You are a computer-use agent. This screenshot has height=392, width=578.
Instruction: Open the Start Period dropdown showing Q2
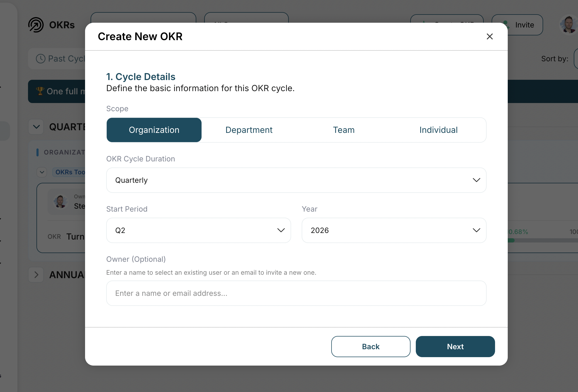[x=198, y=230]
